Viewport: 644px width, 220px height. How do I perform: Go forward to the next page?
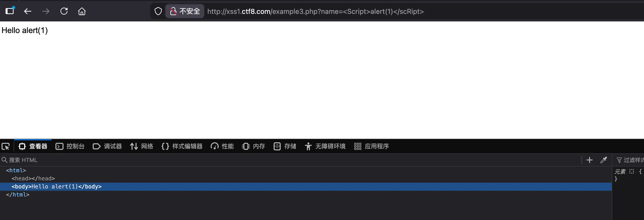(x=46, y=11)
